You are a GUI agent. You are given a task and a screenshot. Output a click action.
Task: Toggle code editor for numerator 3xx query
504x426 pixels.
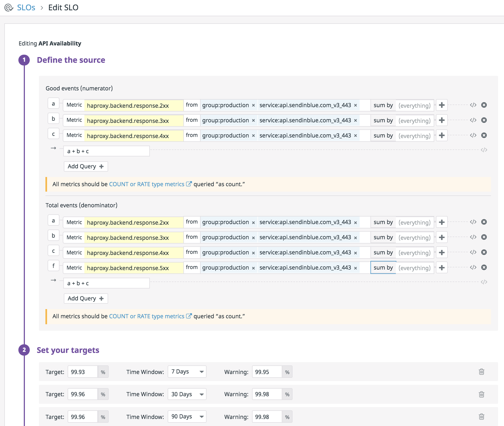[x=473, y=120]
